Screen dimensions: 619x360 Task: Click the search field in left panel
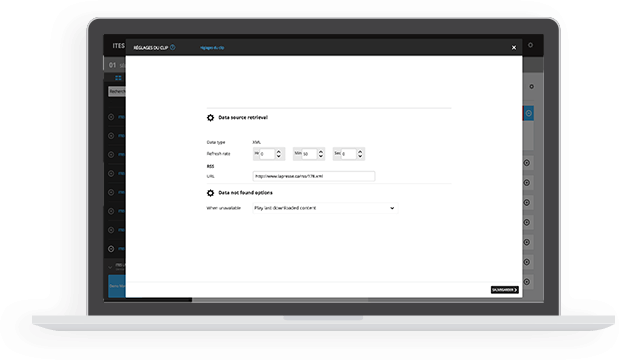117,91
